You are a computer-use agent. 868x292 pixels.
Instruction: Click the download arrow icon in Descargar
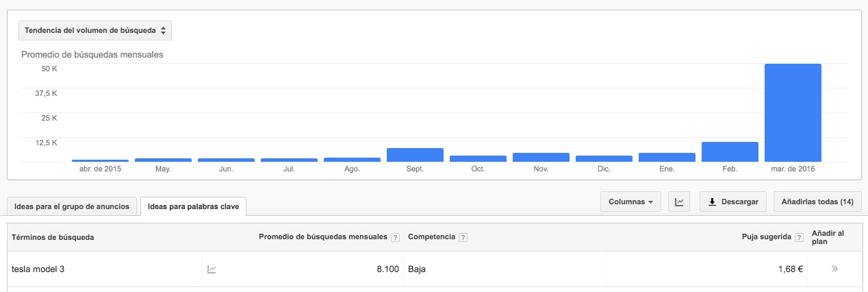(712, 202)
